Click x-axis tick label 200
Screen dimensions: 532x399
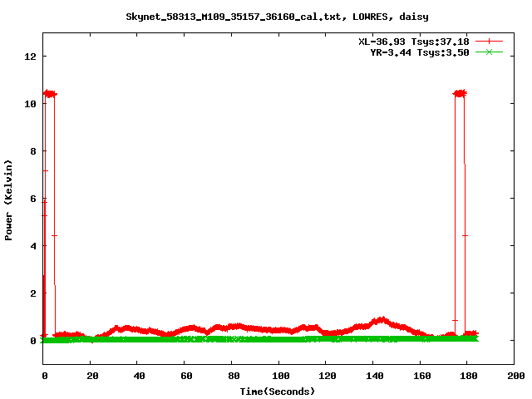[x=515, y=376]
